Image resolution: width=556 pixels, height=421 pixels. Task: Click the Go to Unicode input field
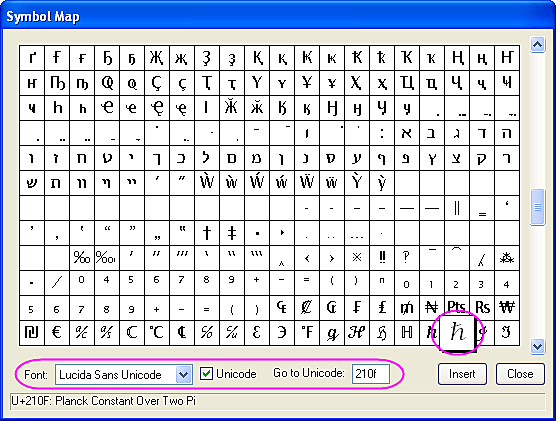coord(371,374)
